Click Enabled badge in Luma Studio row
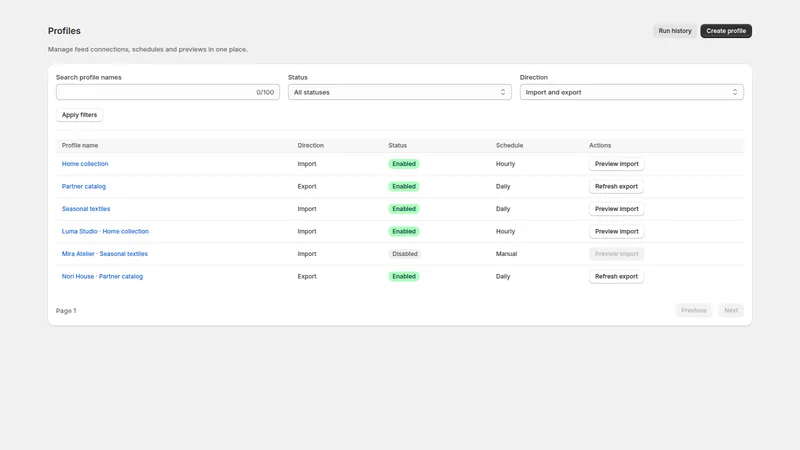This screenshot has height=450, width=800. point(404,231)
